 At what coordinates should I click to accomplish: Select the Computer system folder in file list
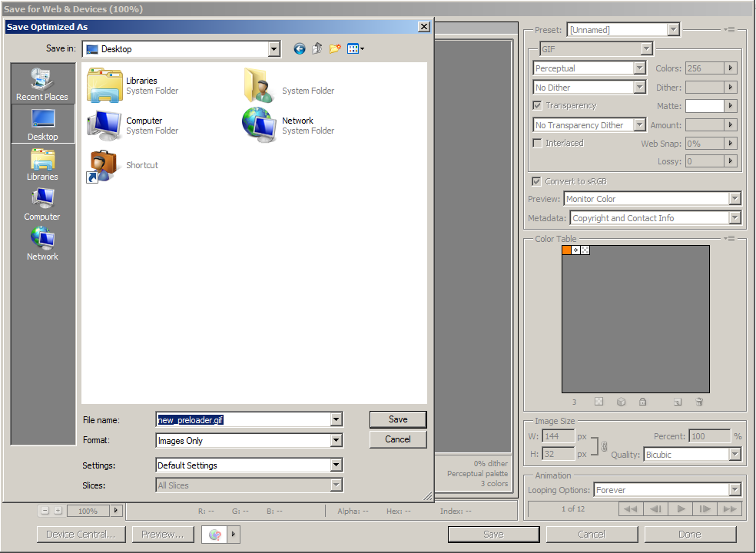tap(133, 125)
